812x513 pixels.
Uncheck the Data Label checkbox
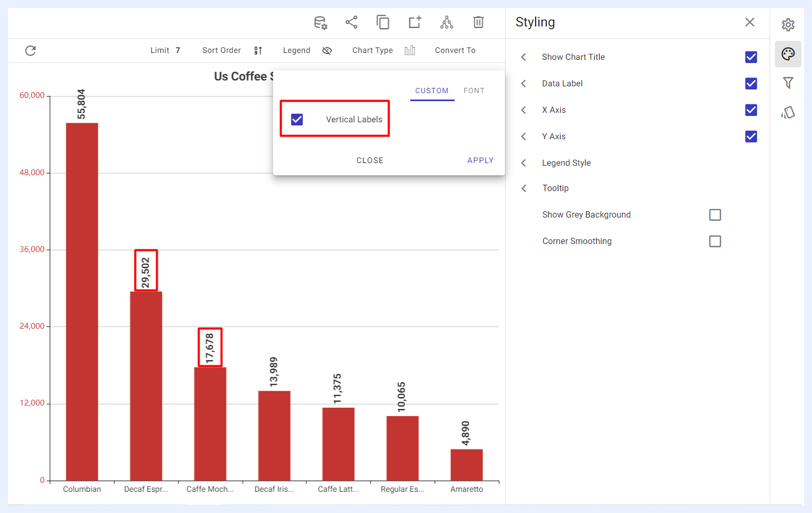coord(751,84)
